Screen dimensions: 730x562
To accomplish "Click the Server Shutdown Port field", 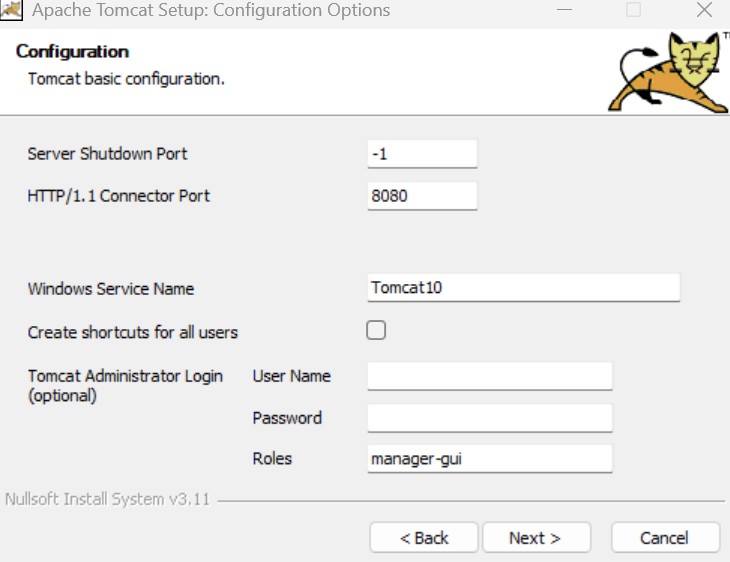I will (x=422, y=154).
